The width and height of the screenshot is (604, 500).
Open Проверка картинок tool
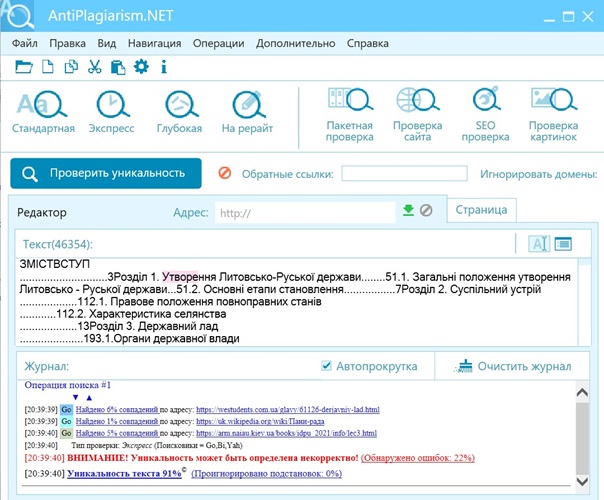[554, 115]
